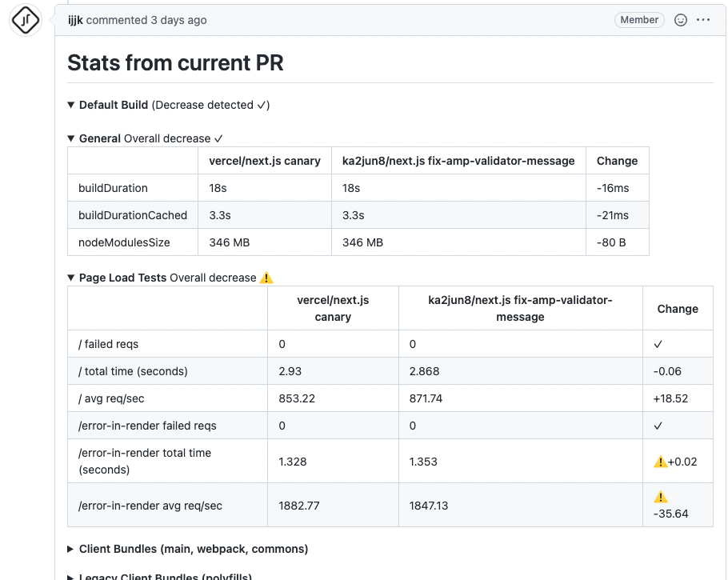Select canary '346 MB' nodeModulesSize value
The image size is (728, 580).
(230, 242)
